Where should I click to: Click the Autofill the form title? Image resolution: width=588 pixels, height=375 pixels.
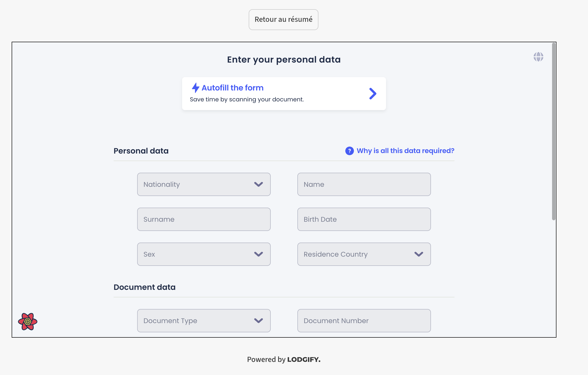click(x=232, y=88)
